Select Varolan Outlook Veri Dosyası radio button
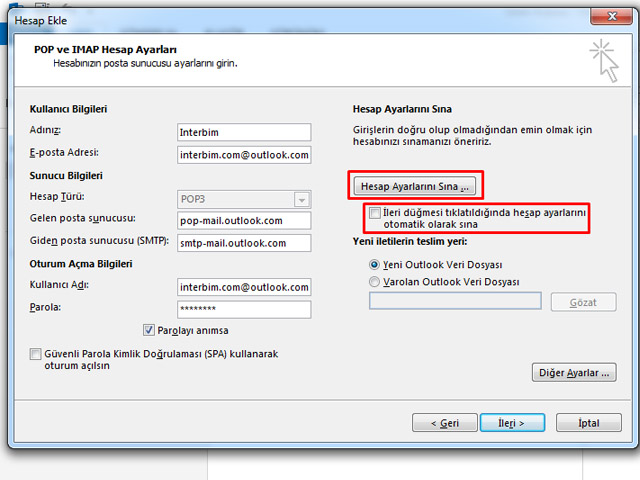 click(375, 282)
